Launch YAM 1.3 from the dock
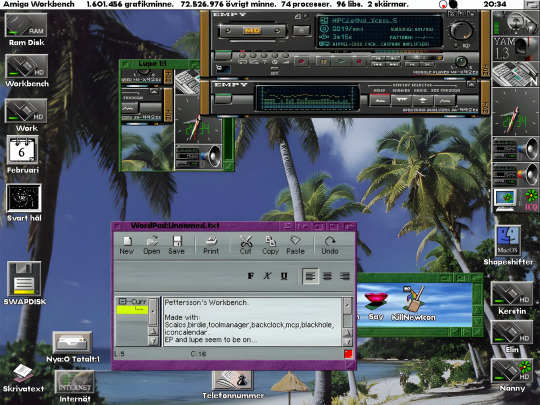The image size is (540, 405). pos(515,49)
